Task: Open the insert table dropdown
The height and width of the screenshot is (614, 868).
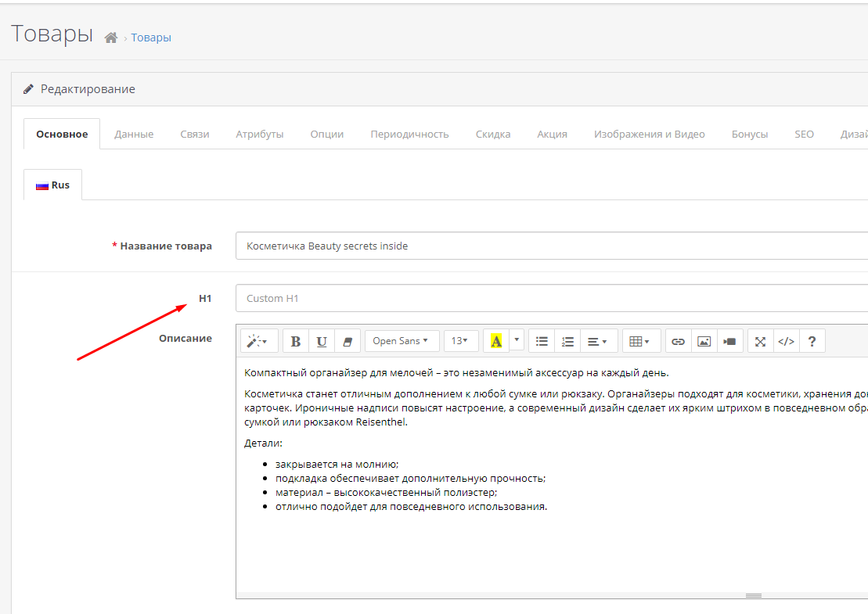Action: [x=641, y=341]
